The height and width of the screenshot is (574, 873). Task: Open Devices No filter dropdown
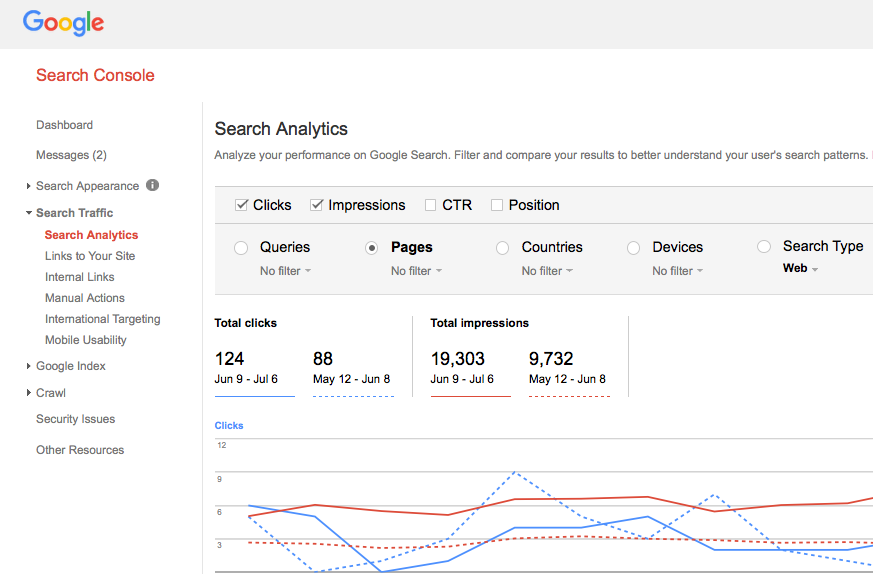(x=678, y=271)
